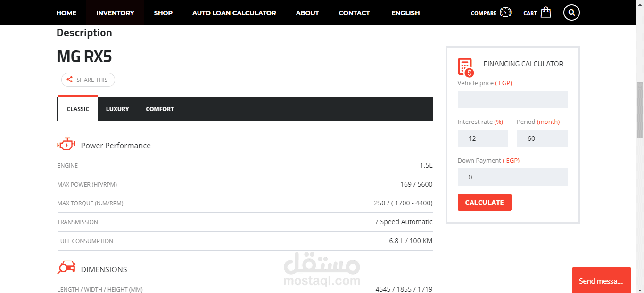644x293 pixels.
Task: Open the INVENTORY menu item
Action: click(x=115, y=13)
